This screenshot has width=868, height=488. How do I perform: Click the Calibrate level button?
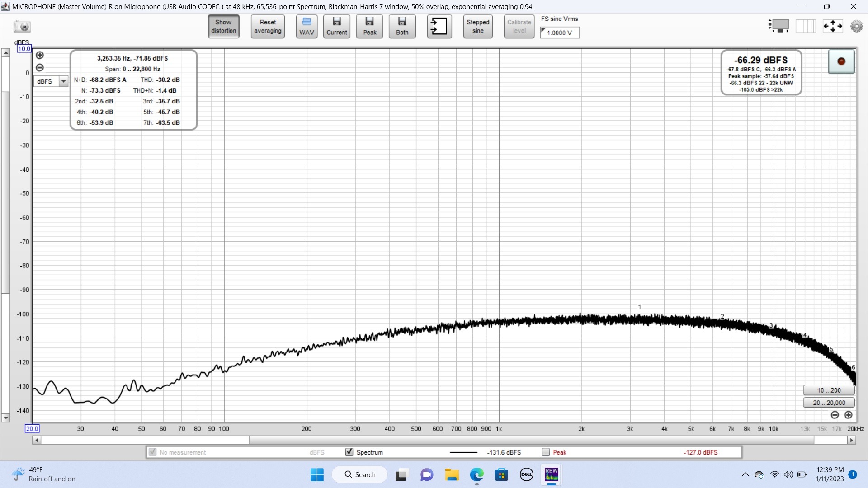pyautogui.click(x=519, y=27)
